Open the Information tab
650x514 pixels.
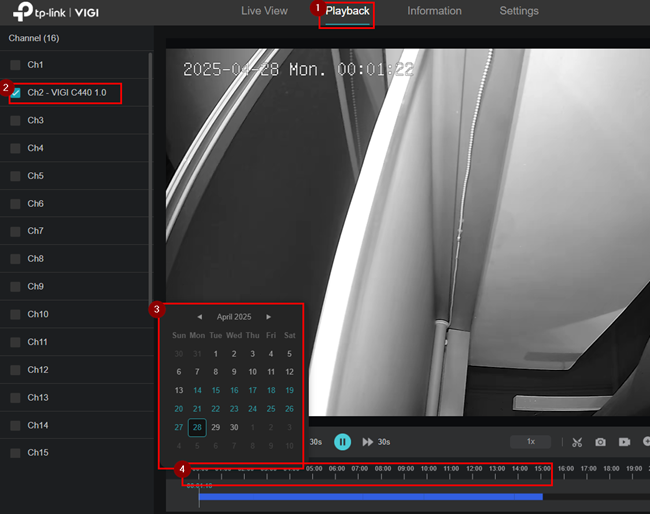click(434, 11)
